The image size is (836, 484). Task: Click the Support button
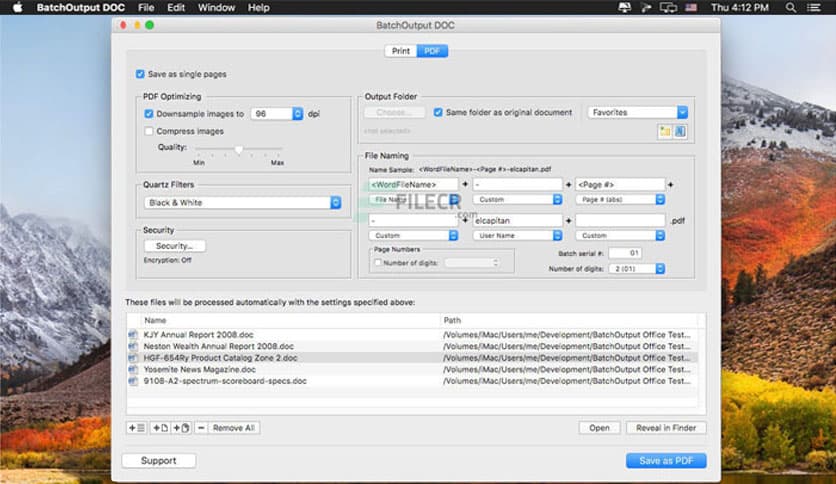tap(158, 461)
